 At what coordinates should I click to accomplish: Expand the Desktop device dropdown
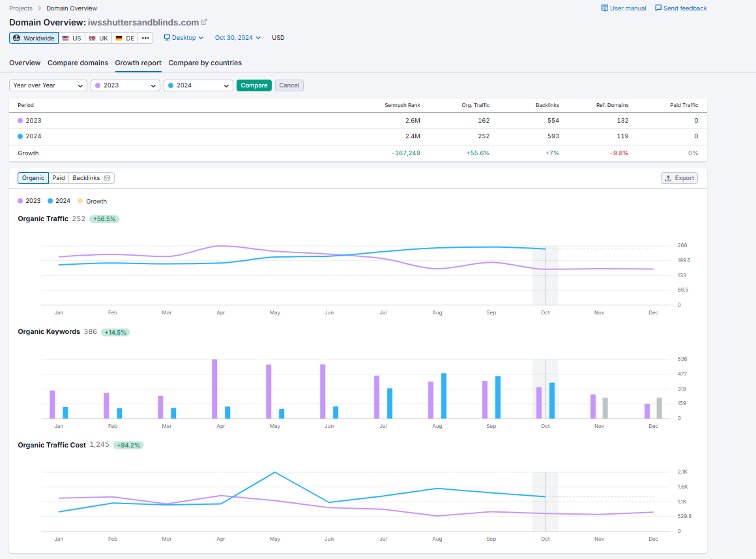184,38
